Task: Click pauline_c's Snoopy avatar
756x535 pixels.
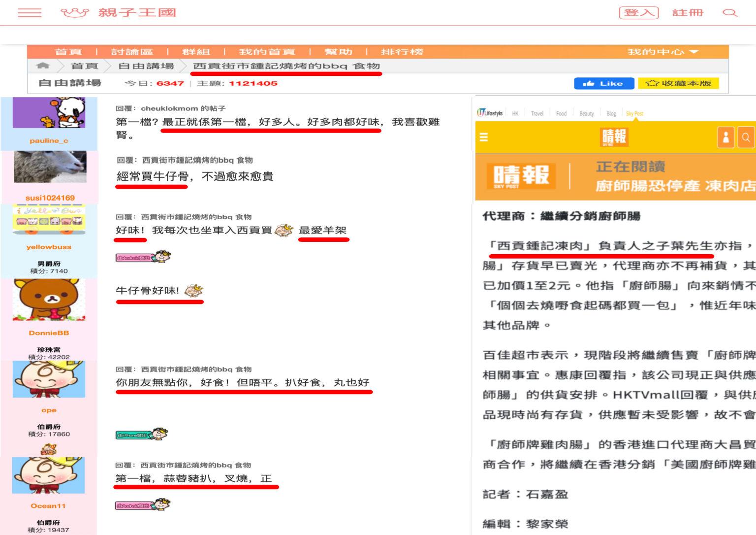Action: [50, 112]
